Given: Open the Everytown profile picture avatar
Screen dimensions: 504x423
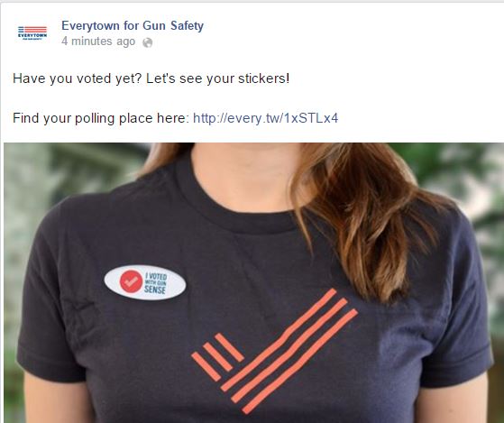Looking at the screenshot, I should pos(32,32).
